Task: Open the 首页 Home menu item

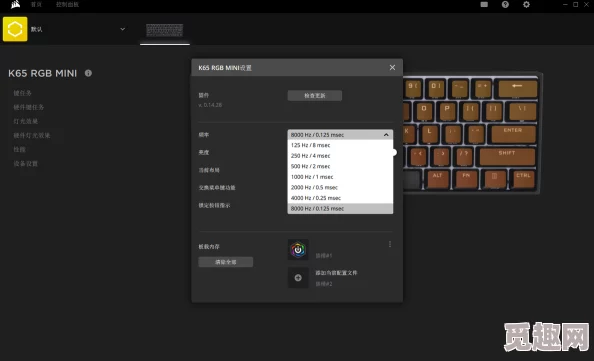Action: pos(36,5)
